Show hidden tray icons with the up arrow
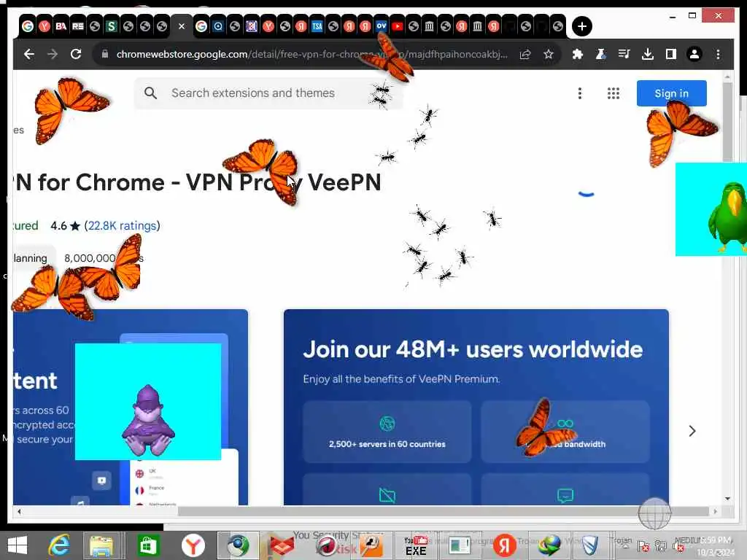Viewport: 747px width, 560px height. click(x=625, y=547)
